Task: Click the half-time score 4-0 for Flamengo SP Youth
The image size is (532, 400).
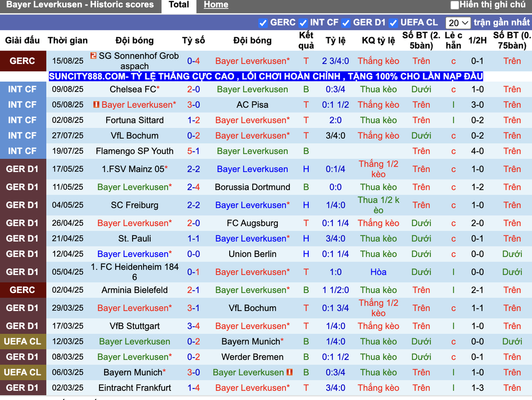Action: (477, 151)
